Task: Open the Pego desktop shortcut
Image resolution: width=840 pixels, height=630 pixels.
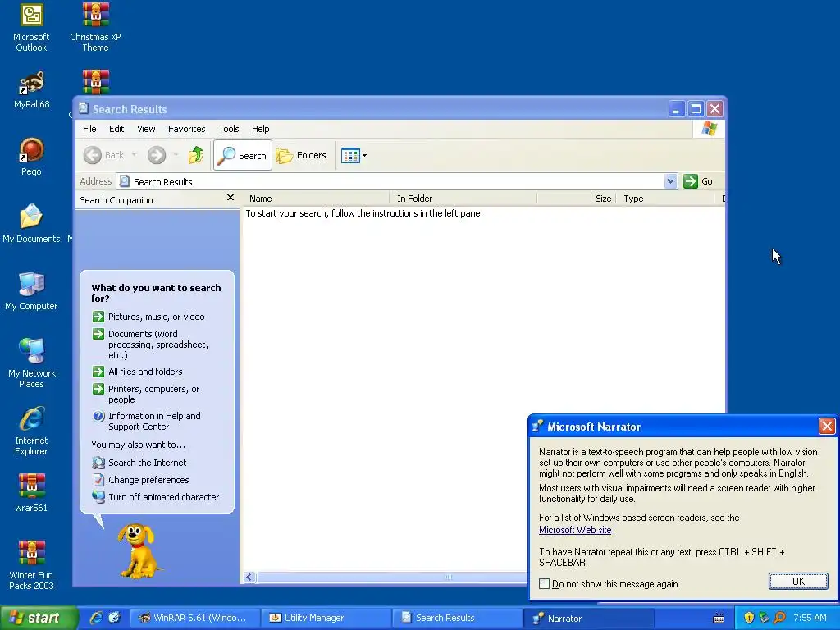Action: 31,157
